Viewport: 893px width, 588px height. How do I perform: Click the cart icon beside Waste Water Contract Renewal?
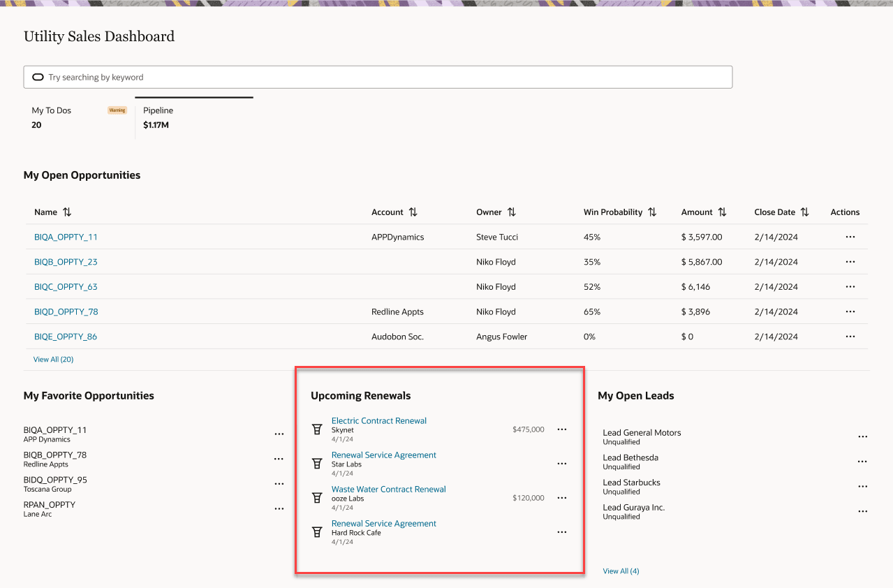318,498
